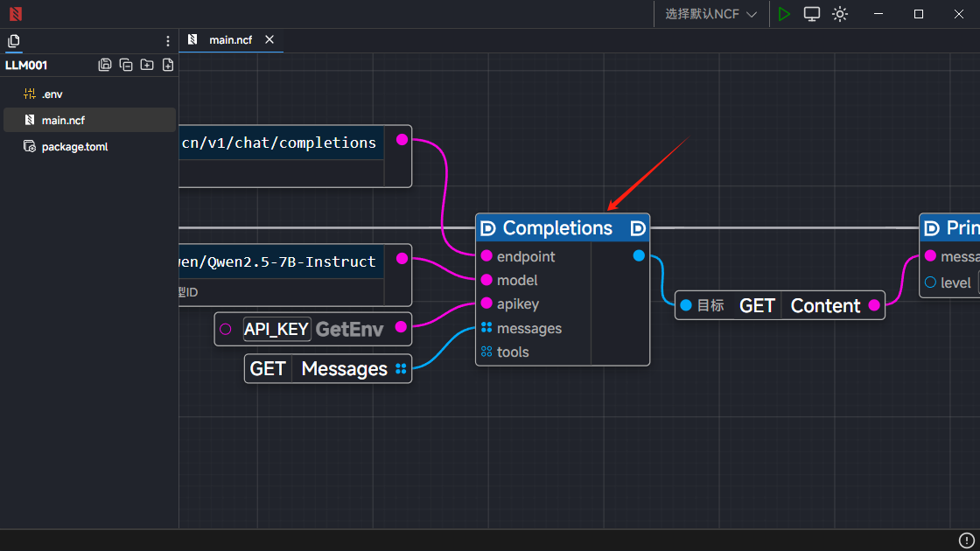Click the monitor display icon in the title bar

point(812,14)
